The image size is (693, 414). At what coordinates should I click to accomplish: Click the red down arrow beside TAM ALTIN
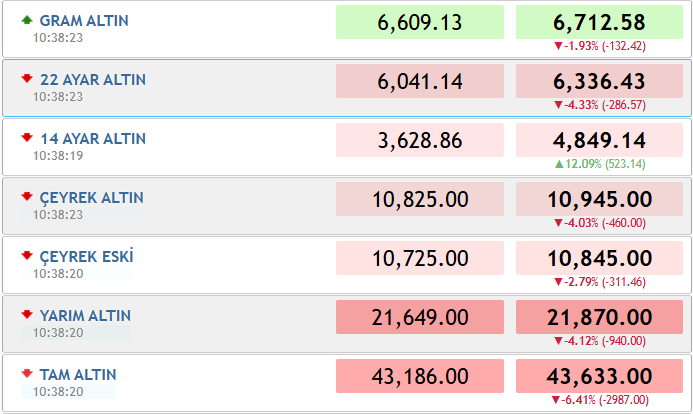point(27,373)
